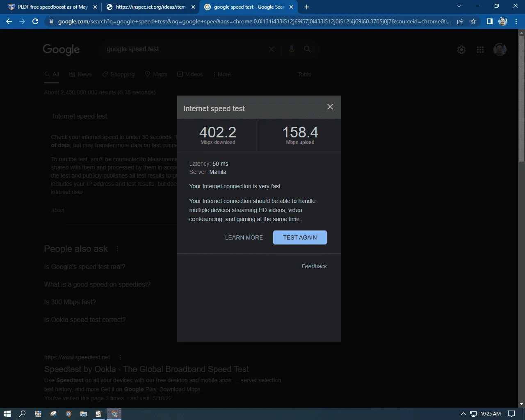
Task: Expand "Is Google's speed test real?"
Action: 84,267
